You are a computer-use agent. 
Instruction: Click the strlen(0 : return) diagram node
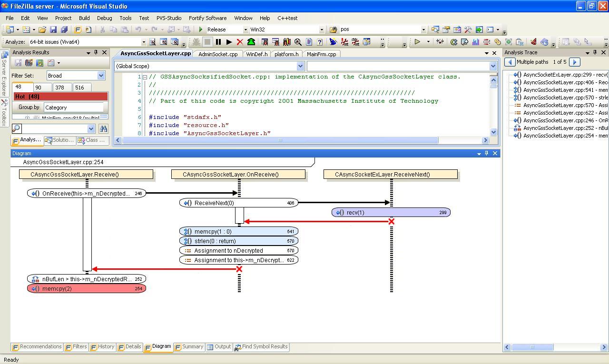[x=239, y=241]
